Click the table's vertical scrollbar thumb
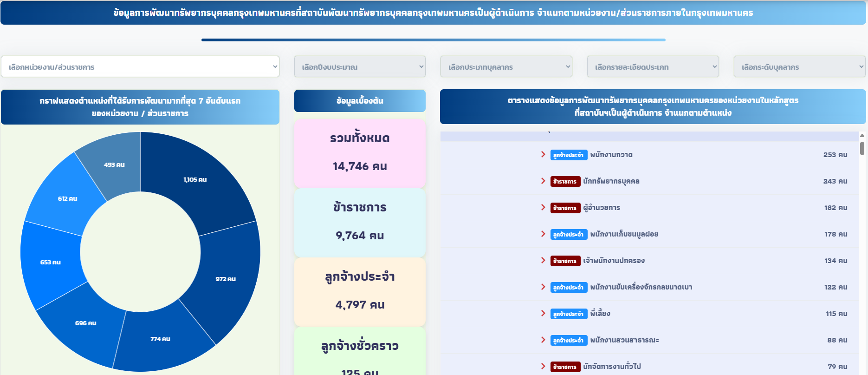The image size is (868, 375). 862,148
